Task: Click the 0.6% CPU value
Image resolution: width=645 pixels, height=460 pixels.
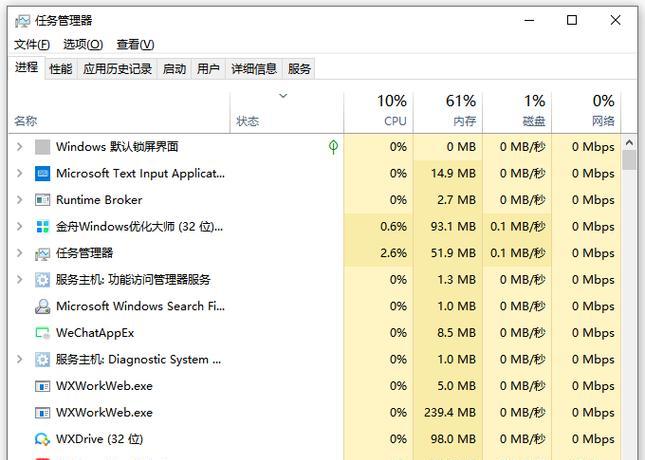Action: click(393, 226)
